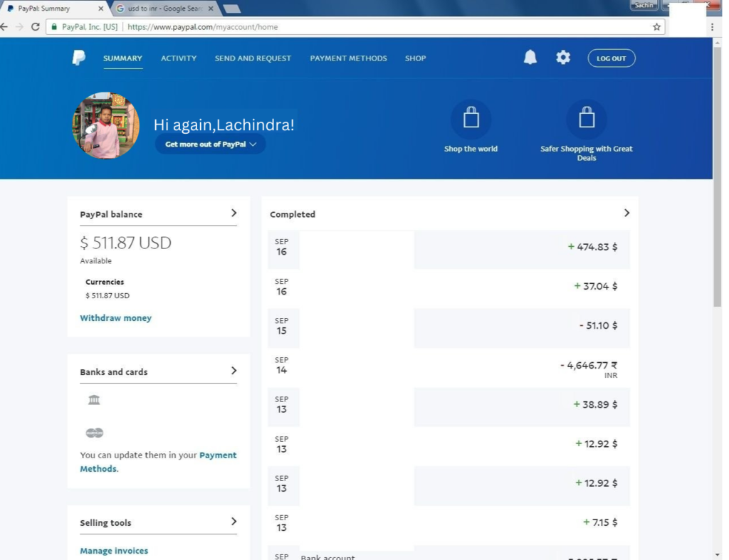
Task: Click the Withdraw money link
Action: coord(116,318)
